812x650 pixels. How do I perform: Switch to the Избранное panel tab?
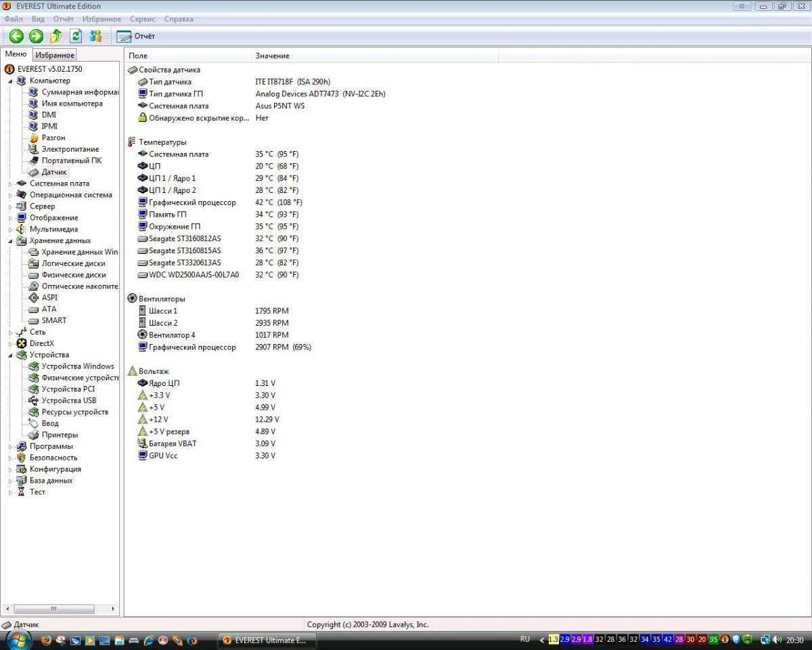click(55, 55)
